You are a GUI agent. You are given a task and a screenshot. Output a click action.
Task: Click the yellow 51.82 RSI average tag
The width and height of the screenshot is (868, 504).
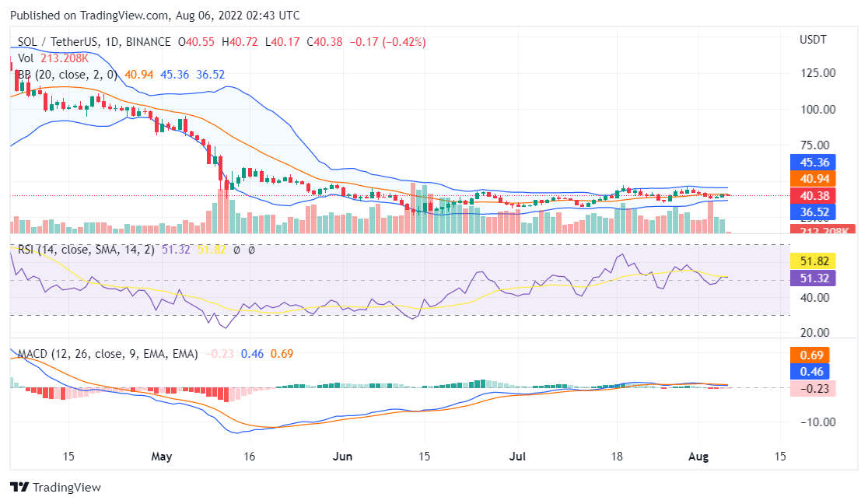[x=812, y=261]
